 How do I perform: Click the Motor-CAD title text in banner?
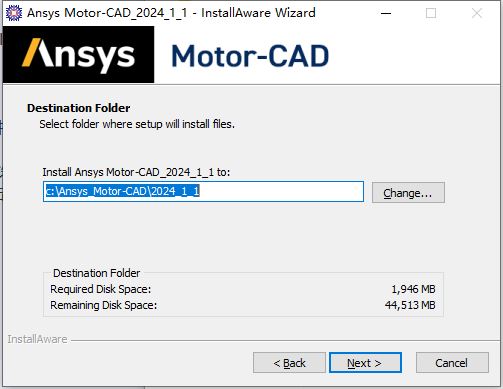click(250, 56)
